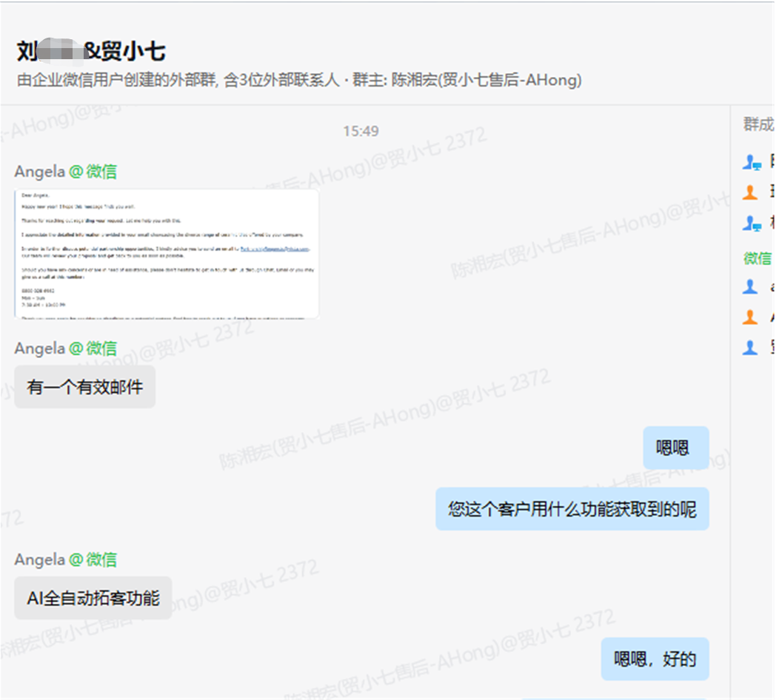
Task: Select the orange member avatar above the 微信 label
Action: tap(750, 192)
